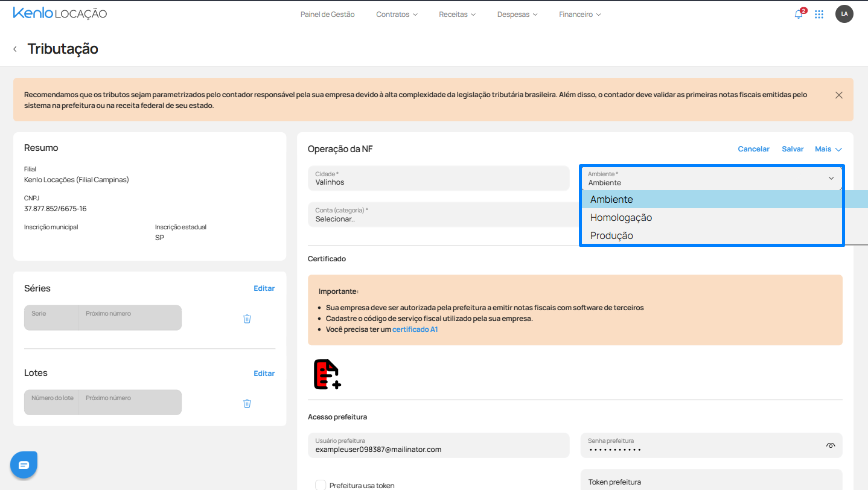Screen dimensions: 868x490
Task: Click the Usuário prefeitura field
Action: coord(438,445)
